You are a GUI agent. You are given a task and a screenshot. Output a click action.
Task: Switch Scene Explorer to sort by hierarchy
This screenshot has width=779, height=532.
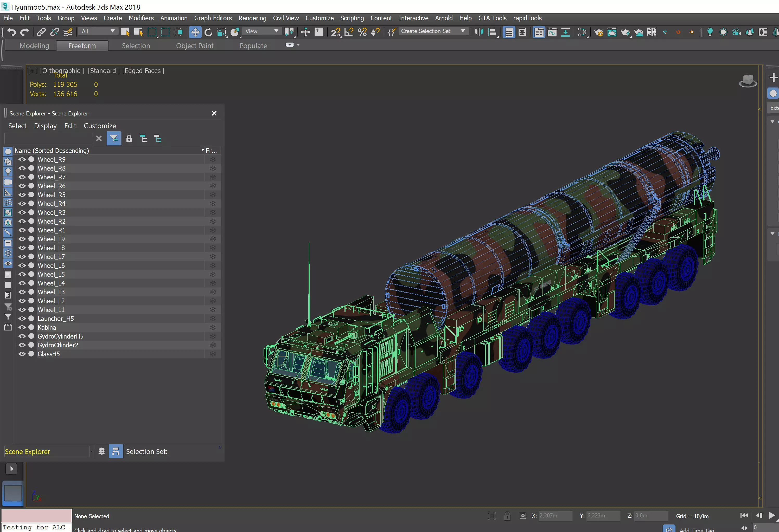(x=116, y=451)
